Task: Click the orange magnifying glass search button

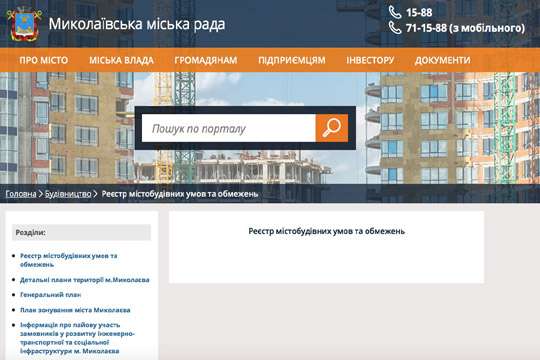Action: click(x=332, y=128)
